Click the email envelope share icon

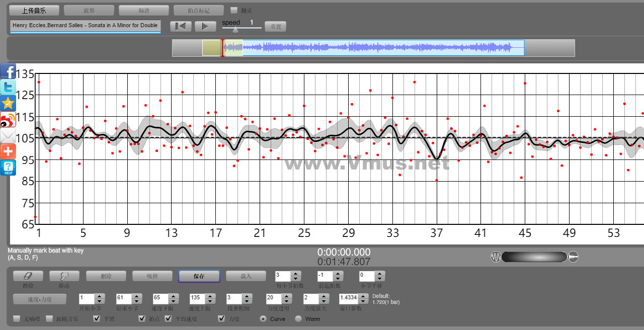(x=8, y=136)
